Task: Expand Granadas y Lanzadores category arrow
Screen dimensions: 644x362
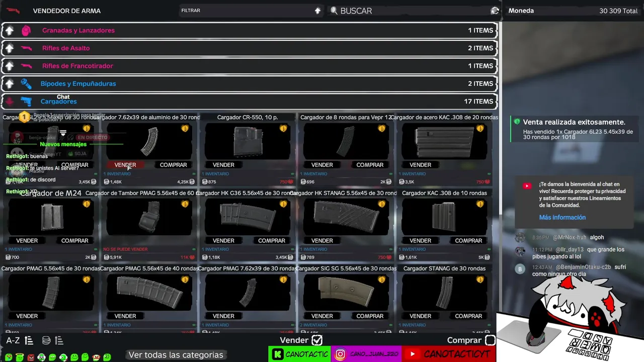Action: (x=10, y=31)
